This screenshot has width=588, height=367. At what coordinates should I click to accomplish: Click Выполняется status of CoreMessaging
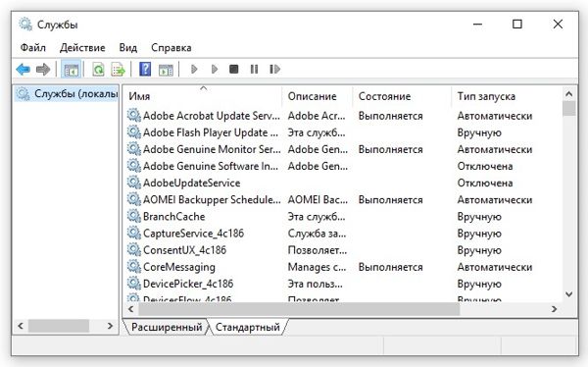(390, 267)
